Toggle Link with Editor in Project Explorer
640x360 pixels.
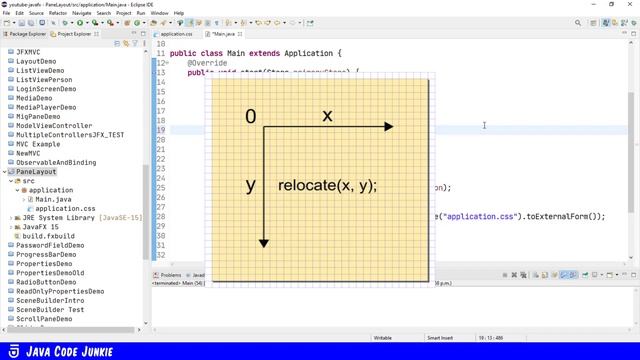[126, 43]
